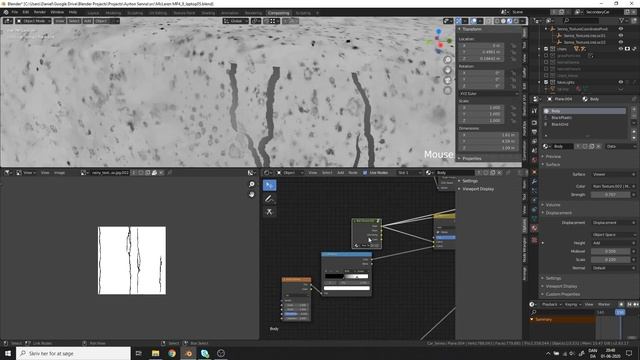Click the ColorRamp gradient bar

coord(347,276)
